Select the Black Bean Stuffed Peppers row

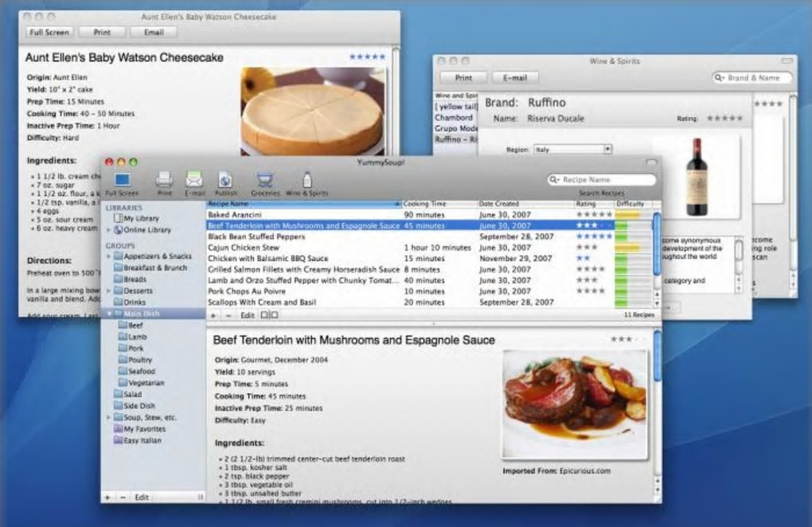(x=429, y=236)
